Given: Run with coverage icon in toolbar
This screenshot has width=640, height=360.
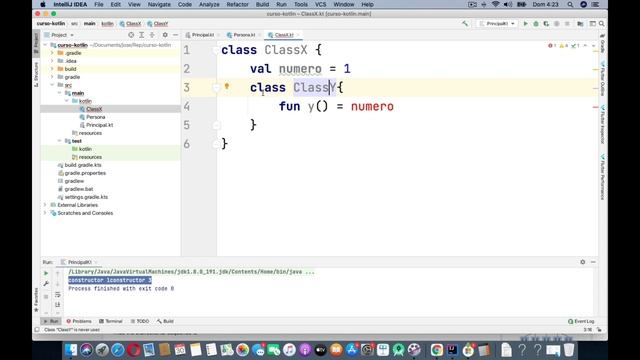Looking at the screenshot, I should click(x=546, y=24).
